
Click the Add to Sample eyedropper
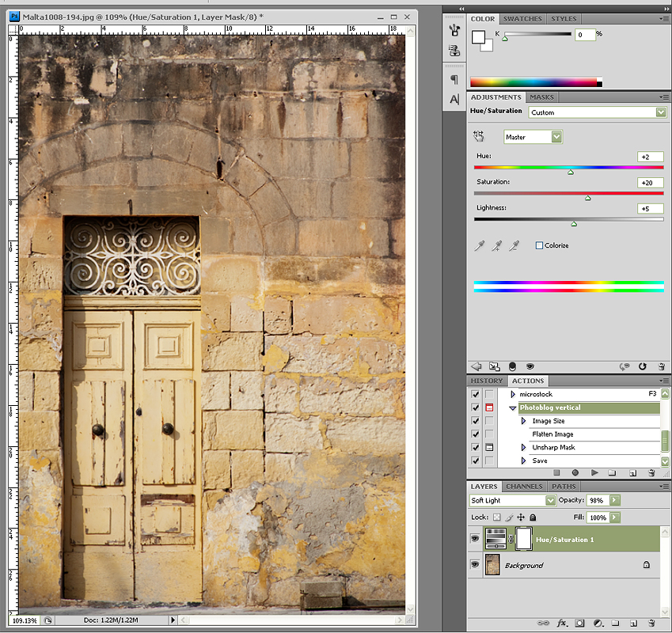(497, 246)
